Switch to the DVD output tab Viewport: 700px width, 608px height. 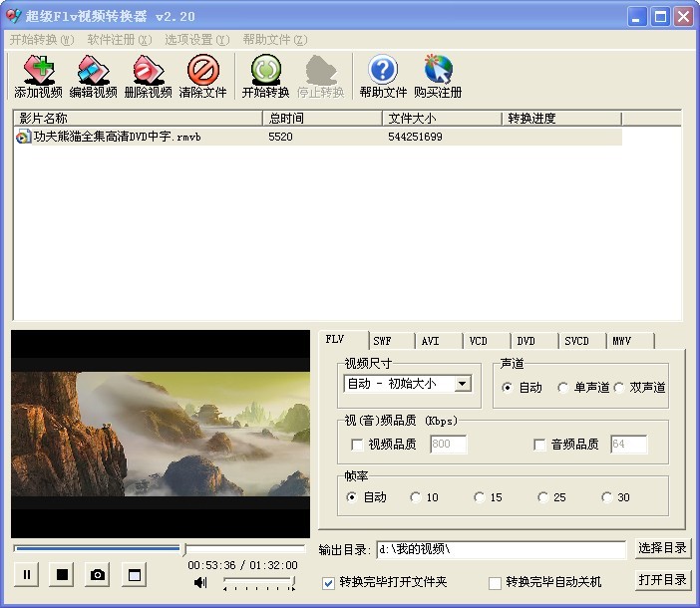(x=534, y=341)
